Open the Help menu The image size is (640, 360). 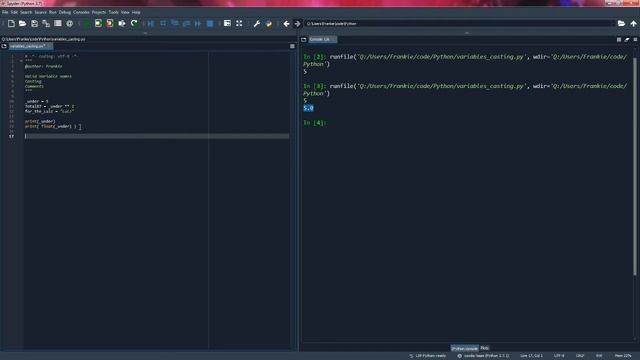(136, 12)
